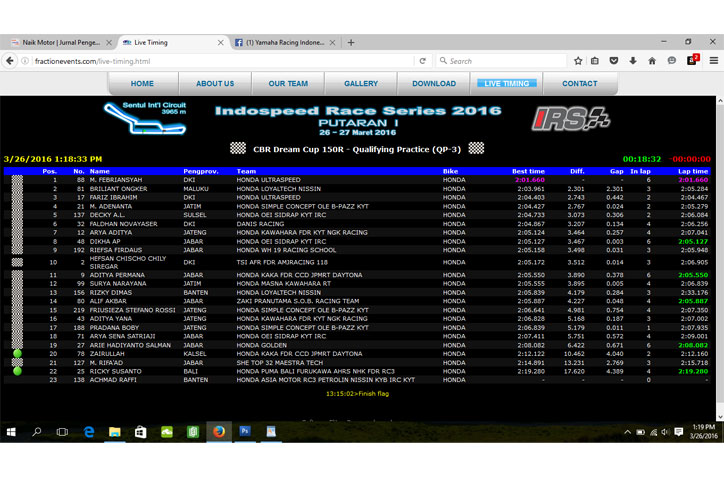
Task: Click the Firefox taskbar icon
Action: 218,432
